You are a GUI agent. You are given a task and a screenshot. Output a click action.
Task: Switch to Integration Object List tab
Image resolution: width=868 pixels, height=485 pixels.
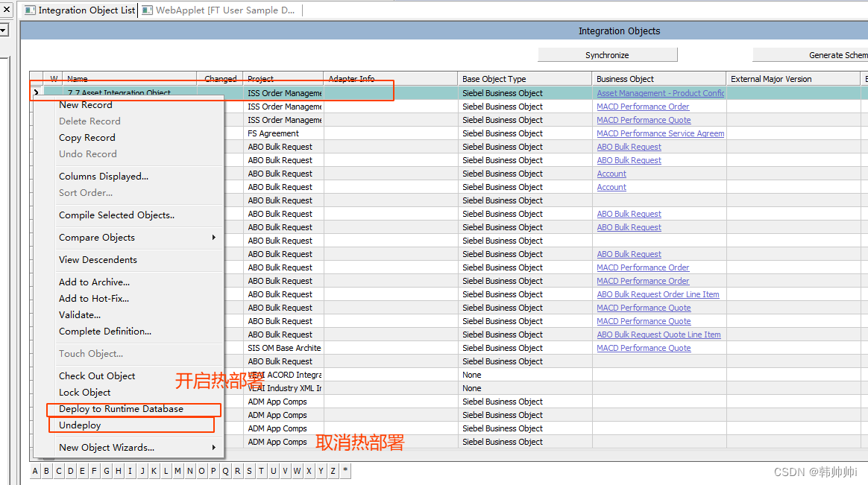(x=81, y=10)
